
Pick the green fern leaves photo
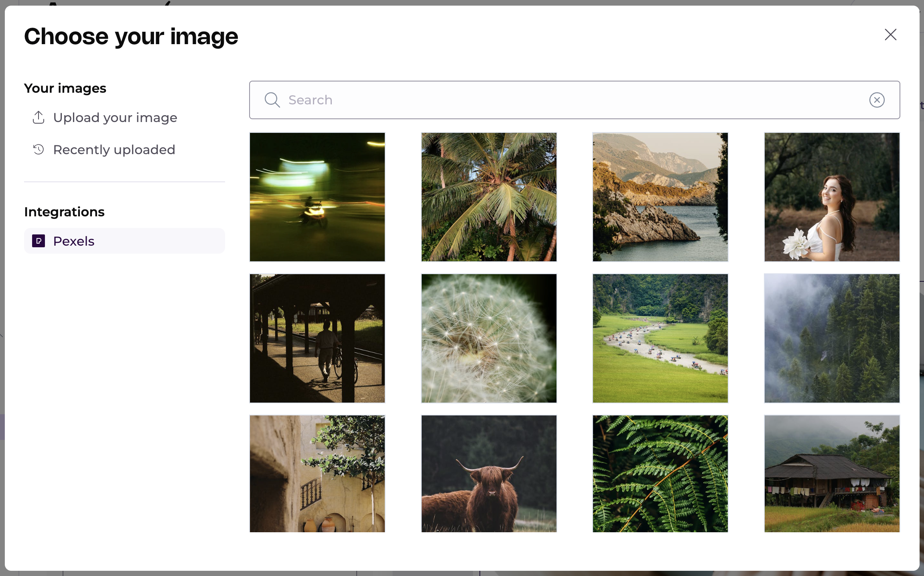click(660, 474)
